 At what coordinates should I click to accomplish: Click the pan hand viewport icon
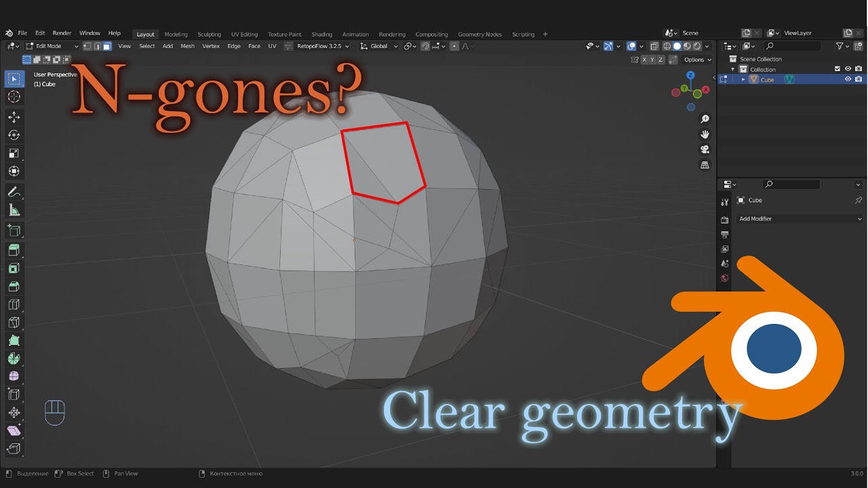pos(705,134)
